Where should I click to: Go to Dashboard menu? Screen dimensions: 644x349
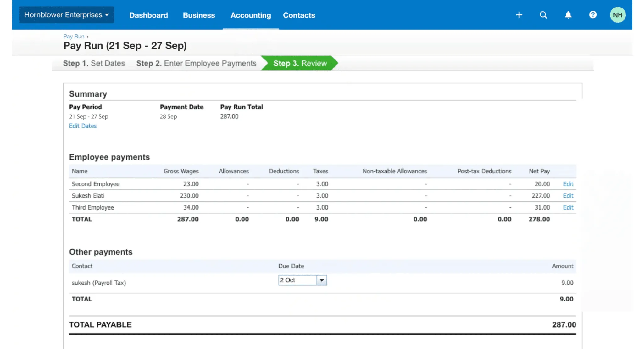tap(148, 15)
